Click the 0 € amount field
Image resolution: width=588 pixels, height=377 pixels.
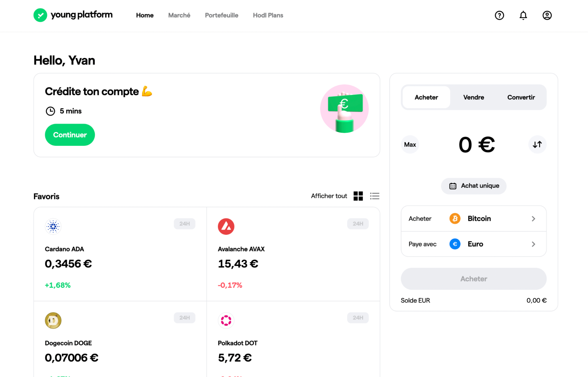click(x=476, y=145)
